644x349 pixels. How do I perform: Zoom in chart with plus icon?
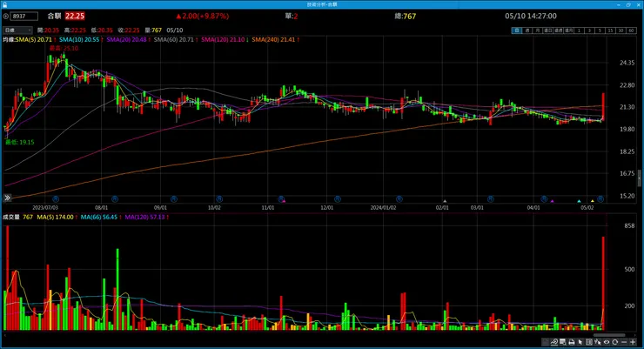(633, 342)
